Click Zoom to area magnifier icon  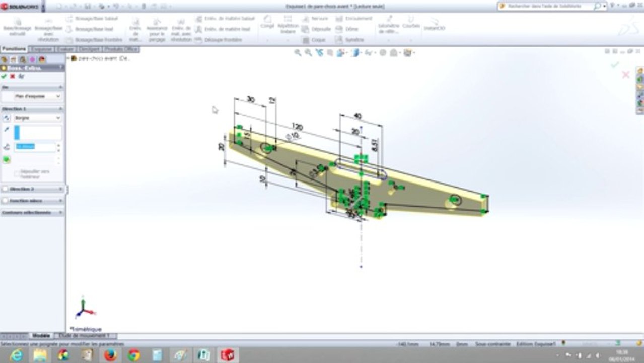(308, 52)
